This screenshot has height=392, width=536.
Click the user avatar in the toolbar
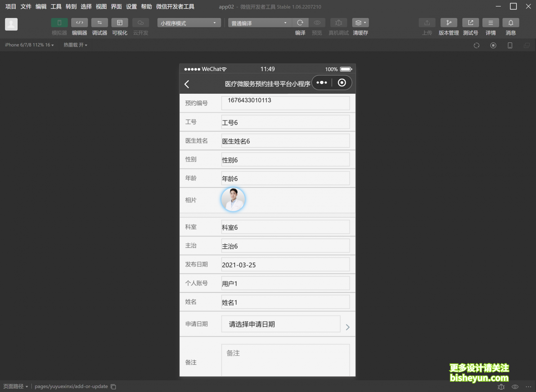11,24
